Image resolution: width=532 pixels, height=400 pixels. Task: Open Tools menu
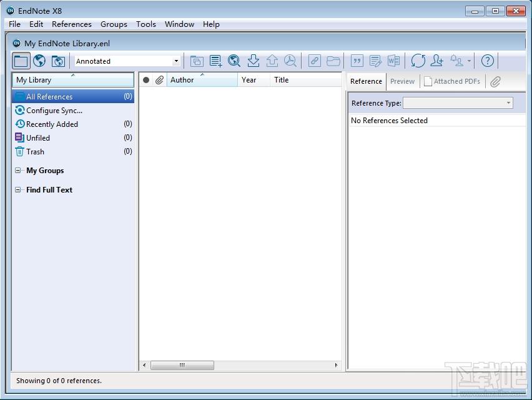[x=146, y=24]
